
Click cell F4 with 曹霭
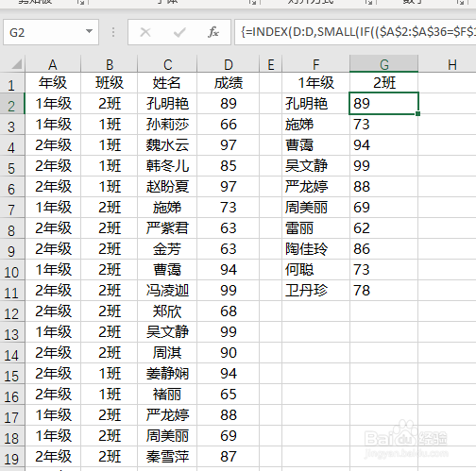click(x=315, y=144)
